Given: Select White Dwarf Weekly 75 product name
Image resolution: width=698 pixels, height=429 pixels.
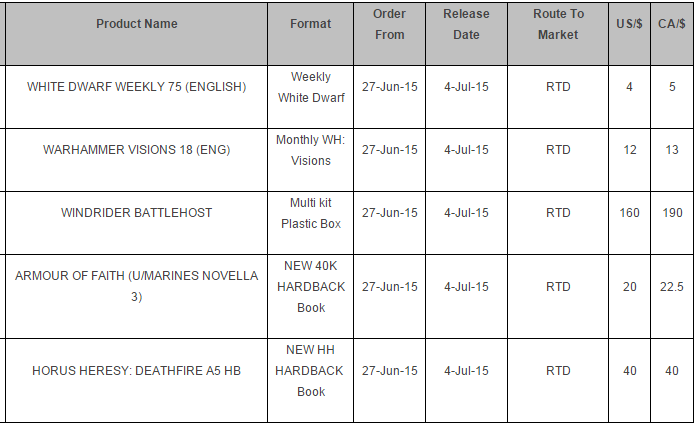Looking at the screenshot, I should (137, 87).
